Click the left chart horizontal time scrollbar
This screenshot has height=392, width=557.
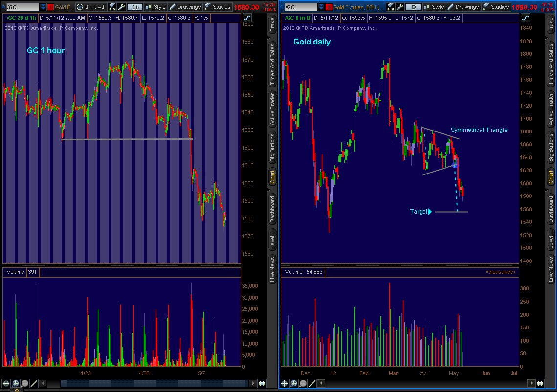[x=147, y=383]
